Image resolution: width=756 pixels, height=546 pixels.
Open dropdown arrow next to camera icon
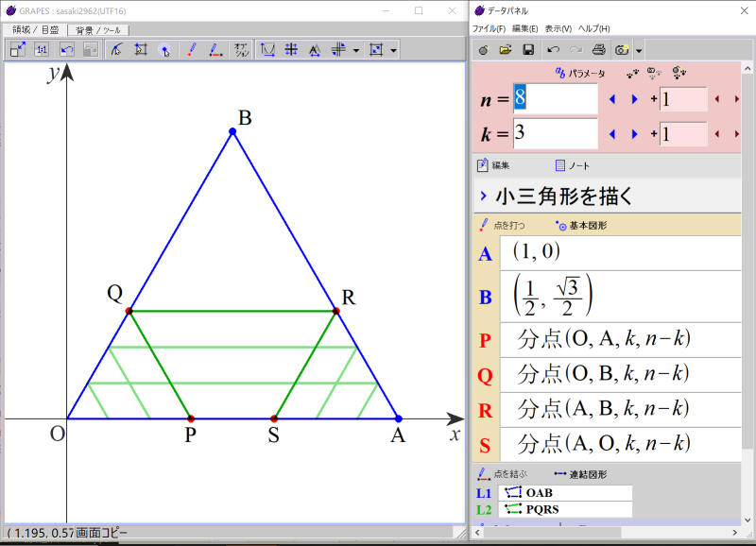tap(640, 50)
